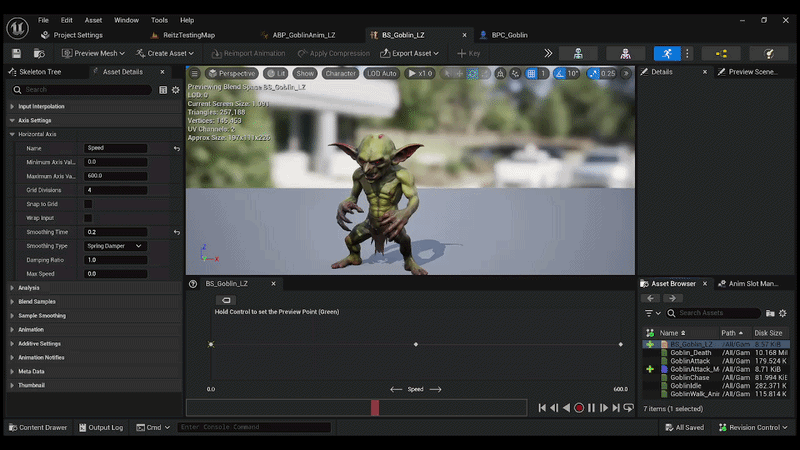Click the right blend space sample at 600

point(620,344)
